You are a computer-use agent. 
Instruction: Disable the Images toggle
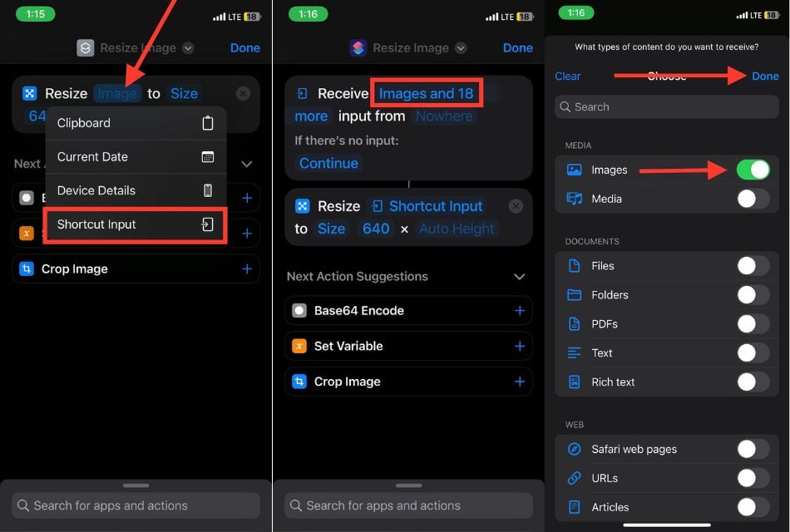[753, 170]
